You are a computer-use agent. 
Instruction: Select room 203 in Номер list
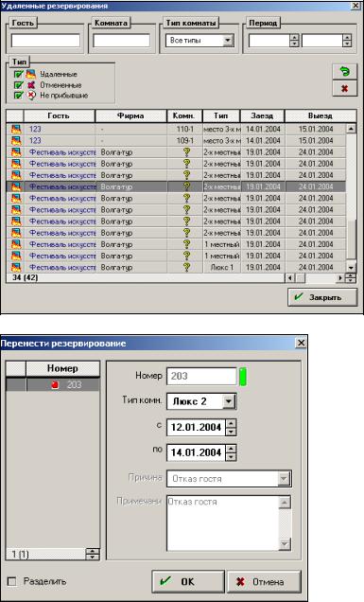coord(53,384)
